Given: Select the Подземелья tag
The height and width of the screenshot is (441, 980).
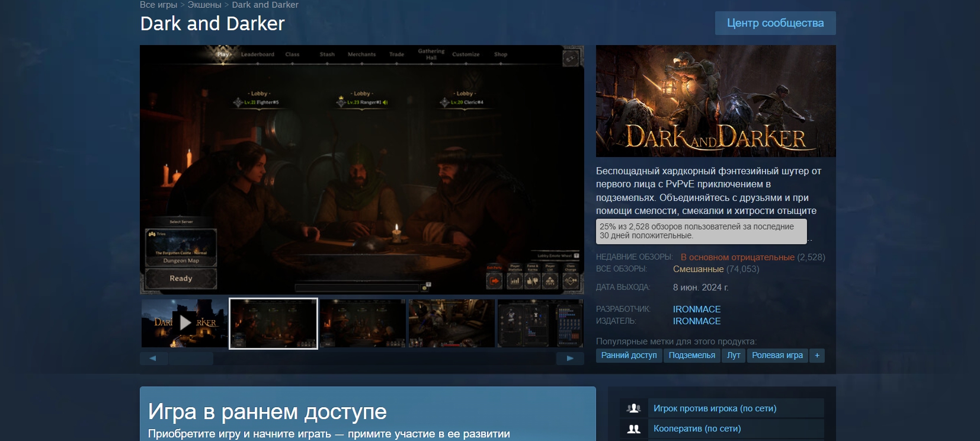Looking at the screenshot, I should [691, 356].
